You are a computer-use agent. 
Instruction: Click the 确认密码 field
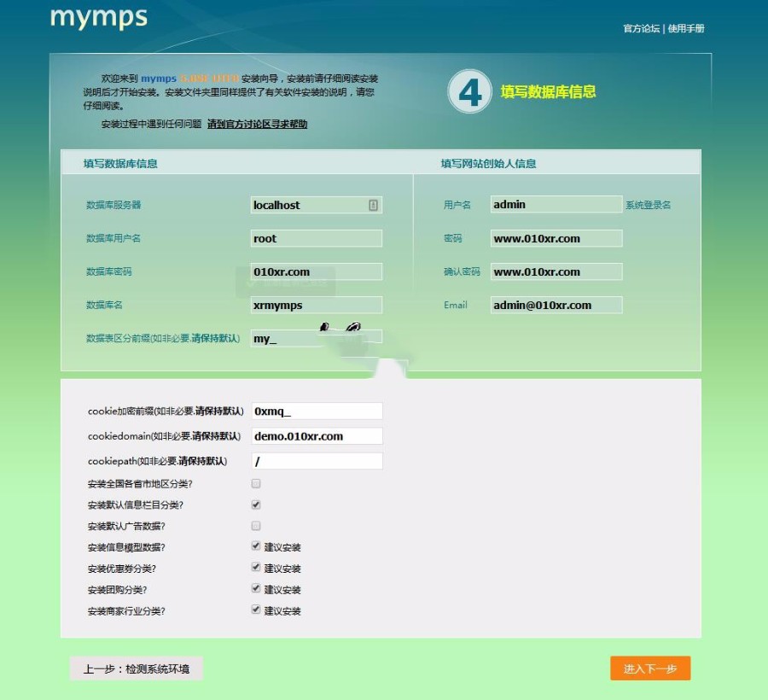[x=556, y=271]
